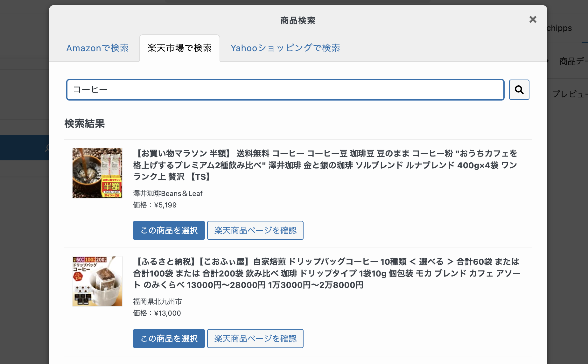Close the 商品検索 dialog

pyautogui.click(x=533, y=20)
